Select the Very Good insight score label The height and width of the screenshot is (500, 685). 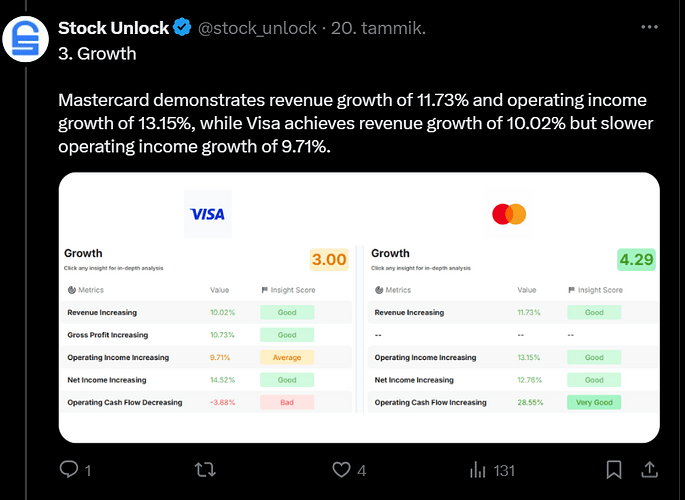pos(594,402)
